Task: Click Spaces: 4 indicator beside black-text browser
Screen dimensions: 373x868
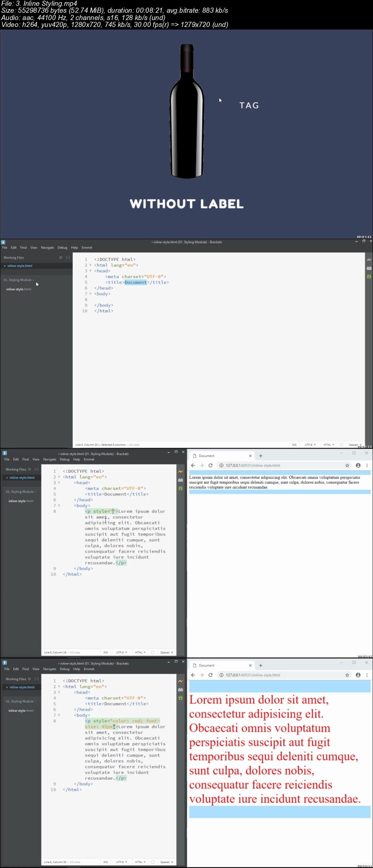Action: (166, 652)
